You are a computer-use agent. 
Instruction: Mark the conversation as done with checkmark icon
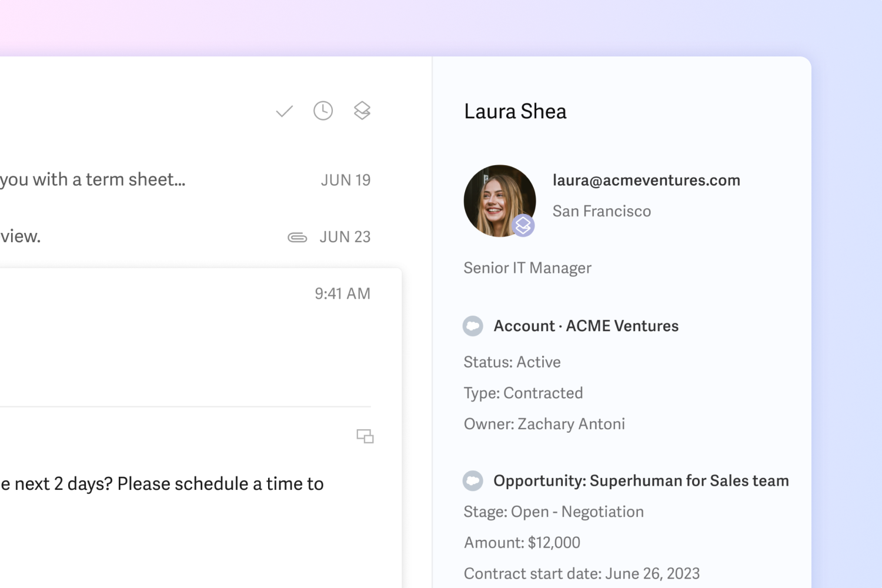[x=284, y=111]
